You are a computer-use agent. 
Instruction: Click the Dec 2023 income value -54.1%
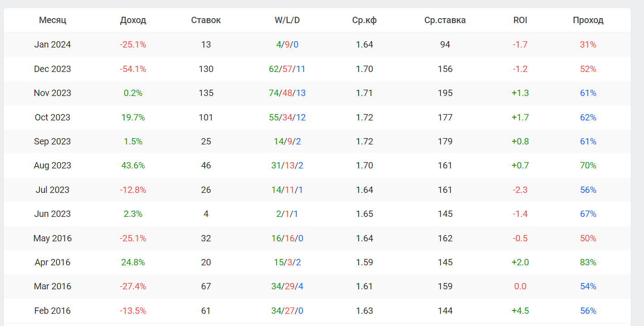[x=133, y=69]
